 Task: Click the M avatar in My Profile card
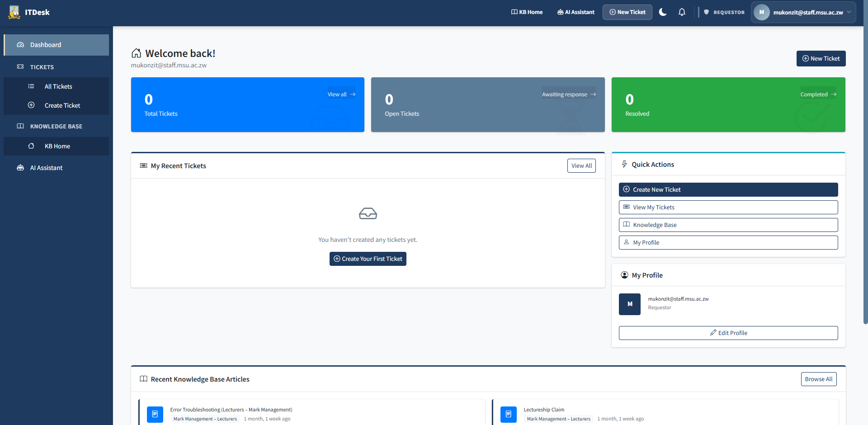pos(630,304)
